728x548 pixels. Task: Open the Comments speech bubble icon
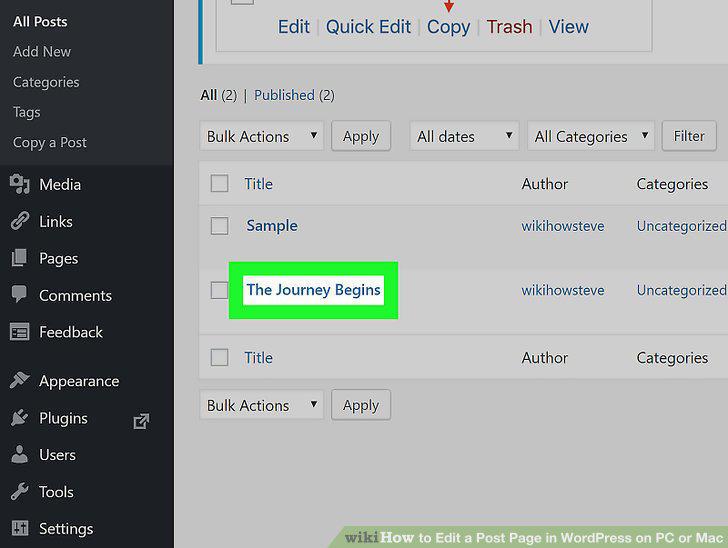tap(20, 294)
